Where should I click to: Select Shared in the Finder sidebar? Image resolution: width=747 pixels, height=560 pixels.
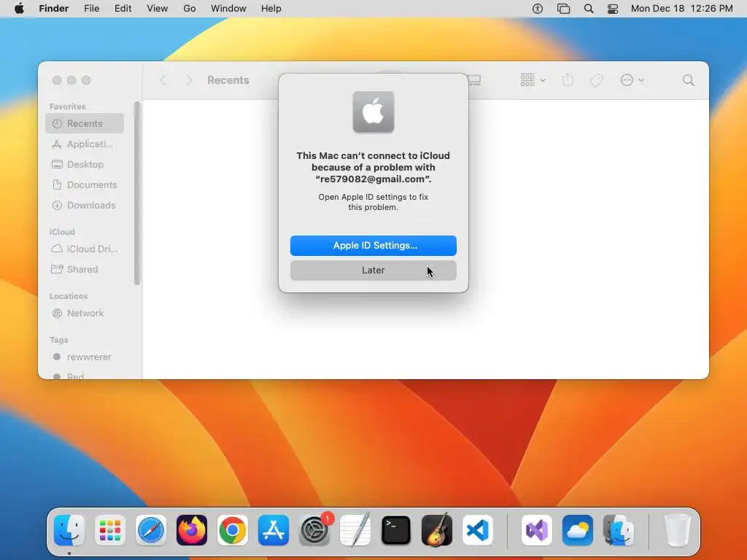click(x=85, y=269)
